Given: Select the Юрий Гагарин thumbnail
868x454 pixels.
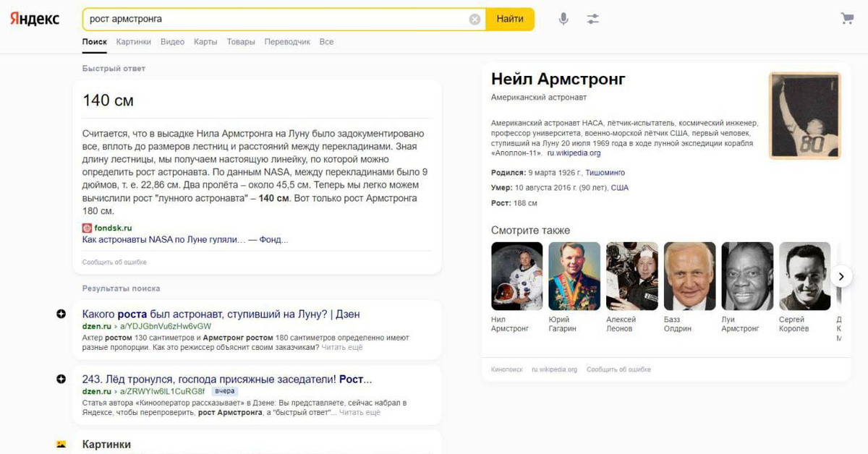Looking at the screenshot, I should [x=574, y=276].
